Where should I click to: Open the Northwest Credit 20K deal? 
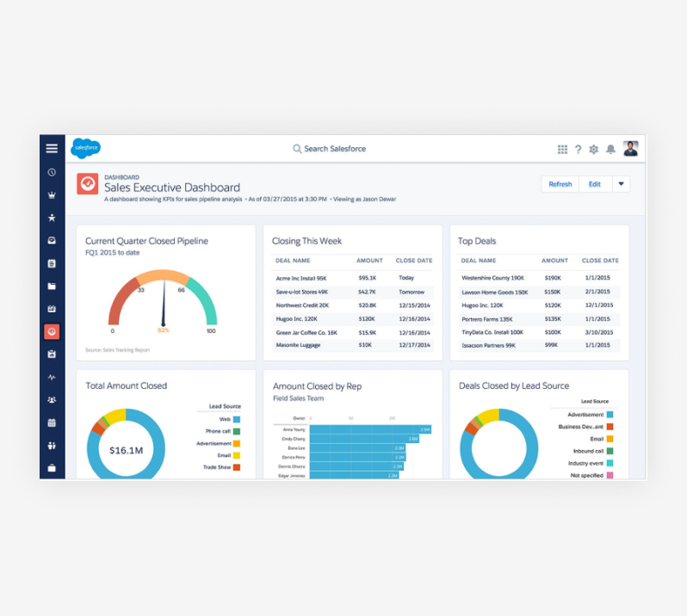coord(302,305)
